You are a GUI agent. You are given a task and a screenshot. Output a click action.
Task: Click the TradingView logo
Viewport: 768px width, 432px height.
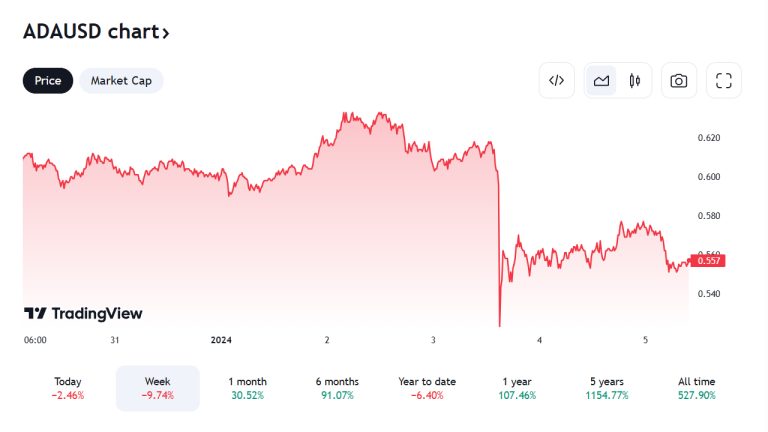(83, 314)
